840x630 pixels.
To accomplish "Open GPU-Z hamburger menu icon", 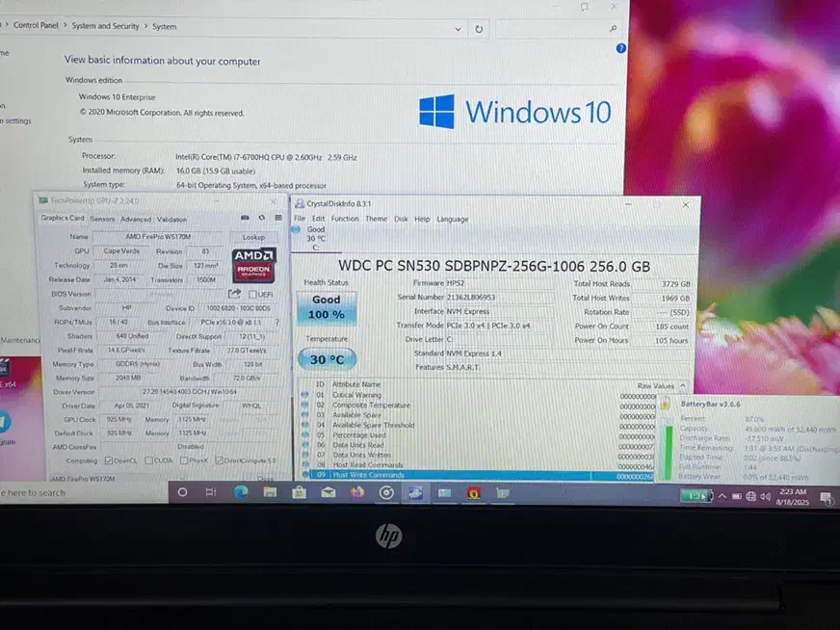I will pos(278,219).
